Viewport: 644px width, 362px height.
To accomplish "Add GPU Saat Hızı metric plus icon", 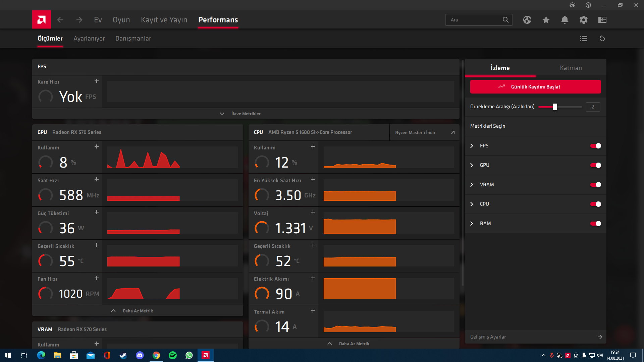I will [97, 179].
